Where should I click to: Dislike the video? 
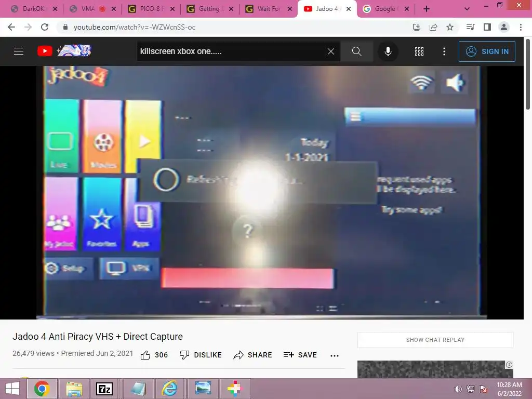click(201, 355)
